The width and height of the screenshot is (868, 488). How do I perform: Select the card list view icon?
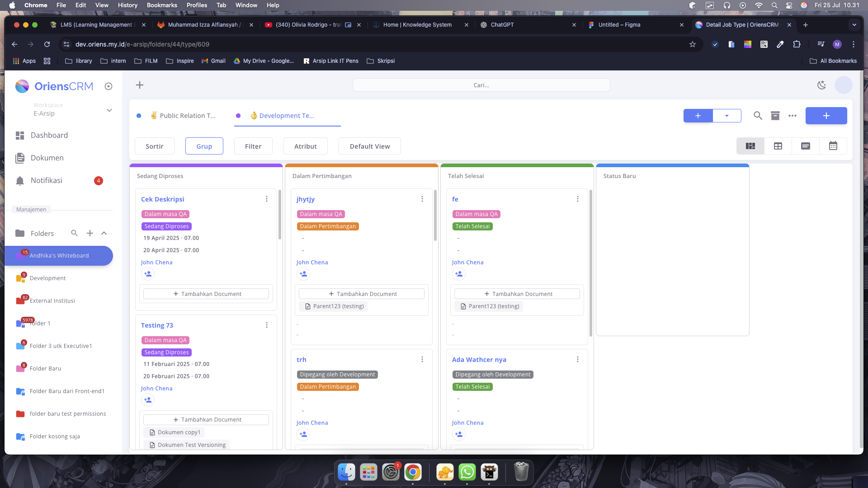click(805, 146)
